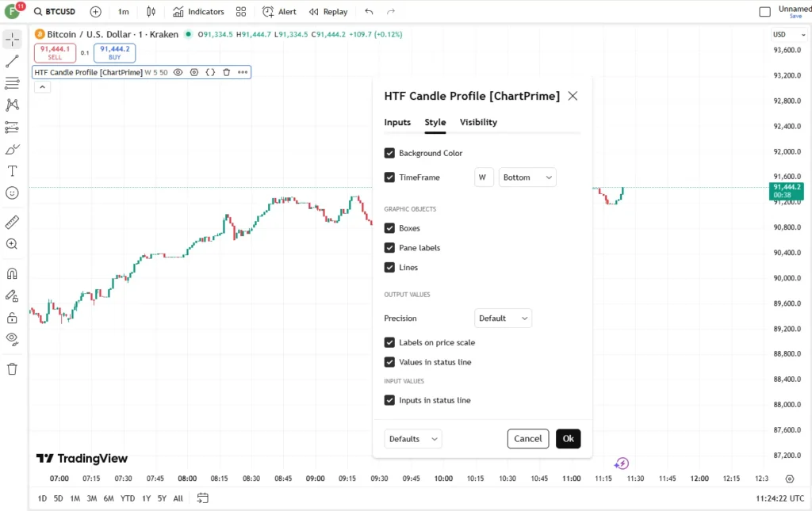Switch to the Visibility tab
This screenshot has height=511, width=812.
[x=478, y=122]
